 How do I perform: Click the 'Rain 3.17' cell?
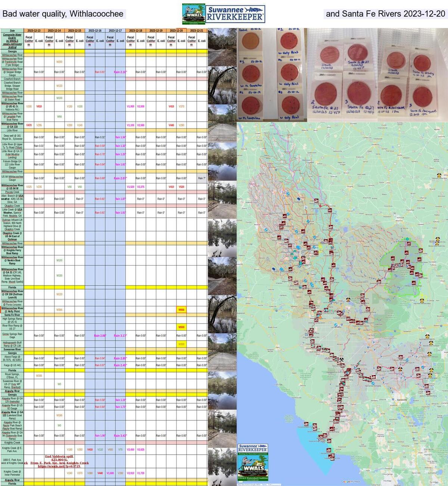120,336
